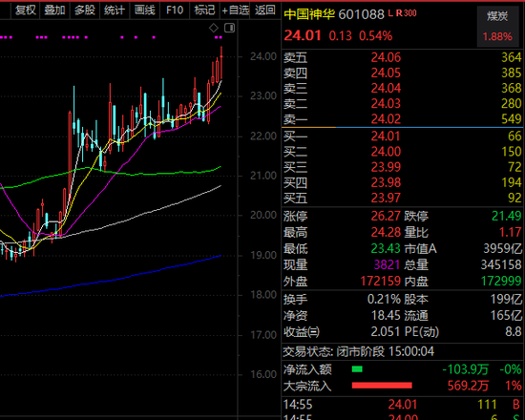Select the 卖一 price 24.02
The image size is (525, 420).
386,119
